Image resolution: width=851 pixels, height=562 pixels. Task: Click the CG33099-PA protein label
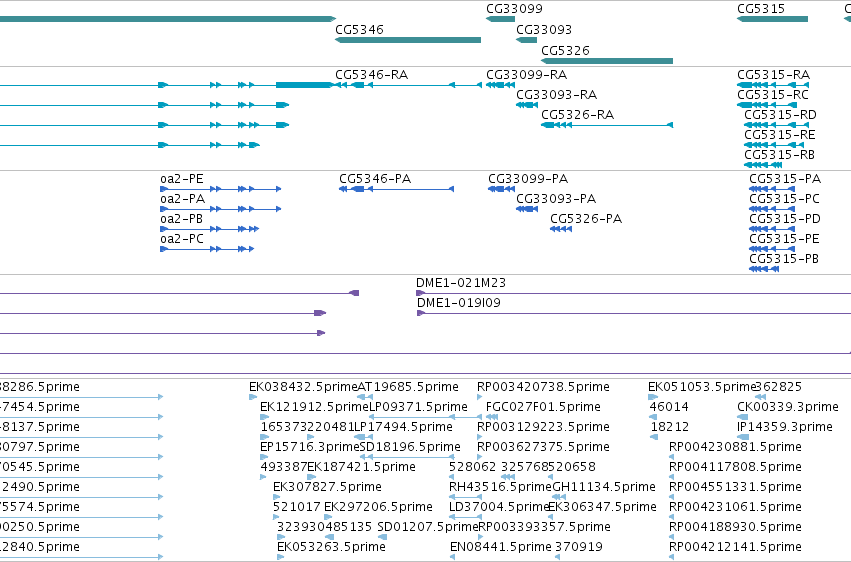(528, 179)
